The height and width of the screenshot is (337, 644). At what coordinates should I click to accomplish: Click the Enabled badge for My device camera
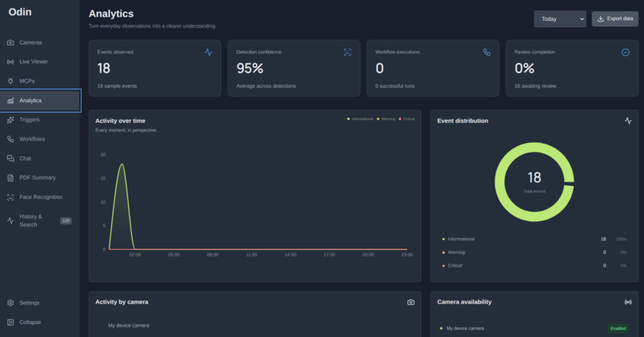(x=618, y=328)
